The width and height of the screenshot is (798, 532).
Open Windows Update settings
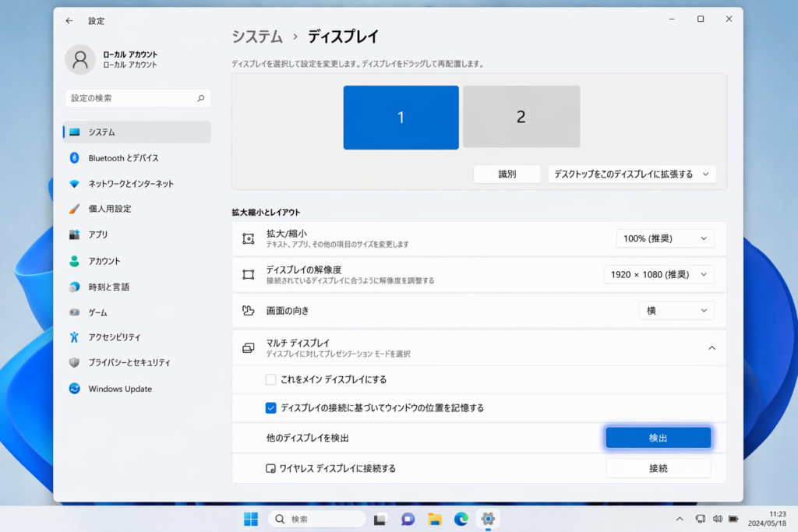pyautogui.click(x=137, y=389)
